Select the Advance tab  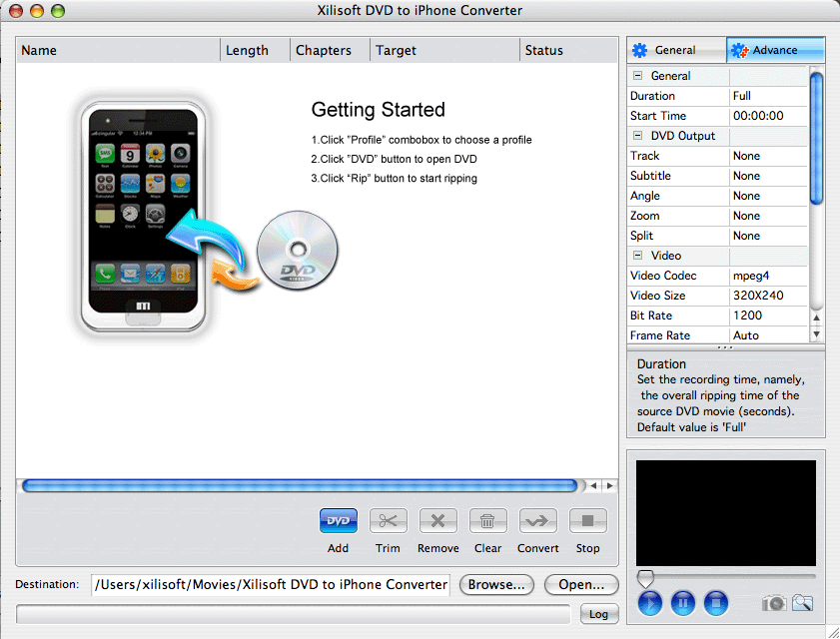(775, 50)
